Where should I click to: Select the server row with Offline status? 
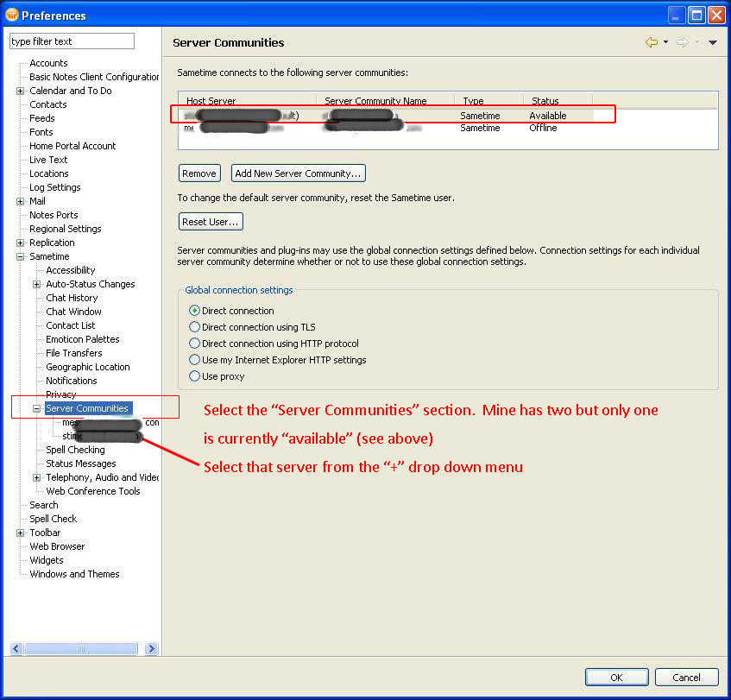click(x=388, y=128)
